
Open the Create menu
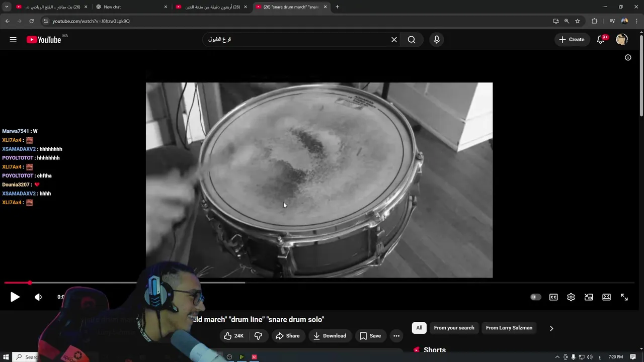[572, 40]
